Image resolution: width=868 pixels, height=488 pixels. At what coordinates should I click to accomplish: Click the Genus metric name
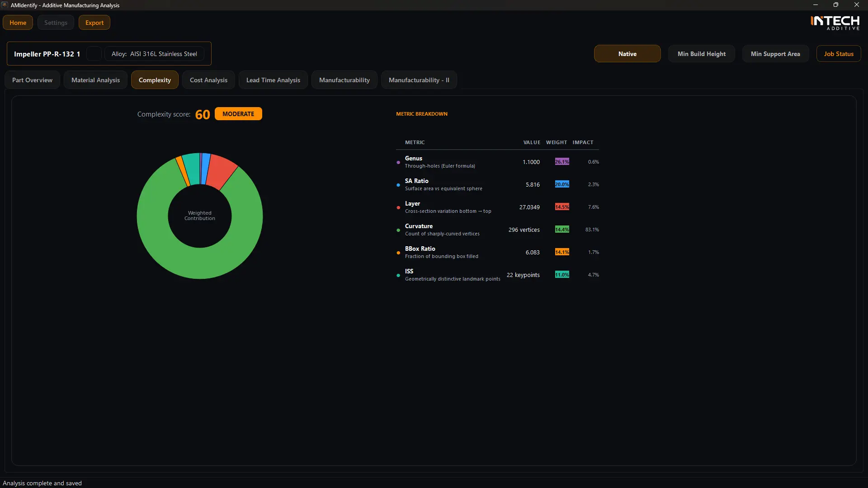coord(414,158)
